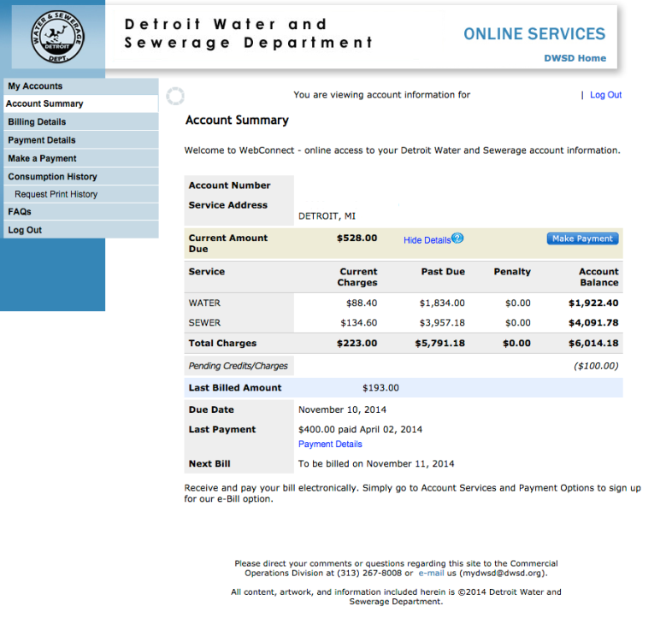Image resolution: width=672 pixels, height=624 pixels.
Task: Click the Current Charges column header
Action: click(x=357, y=277)
